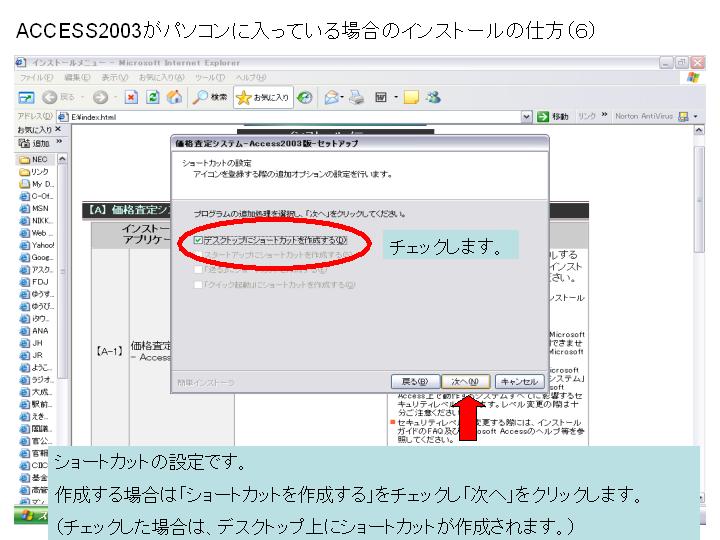Screen dimensions: 720x540
Task: Expand the favorites panel toolbar chevron
Action: point(59,142)
